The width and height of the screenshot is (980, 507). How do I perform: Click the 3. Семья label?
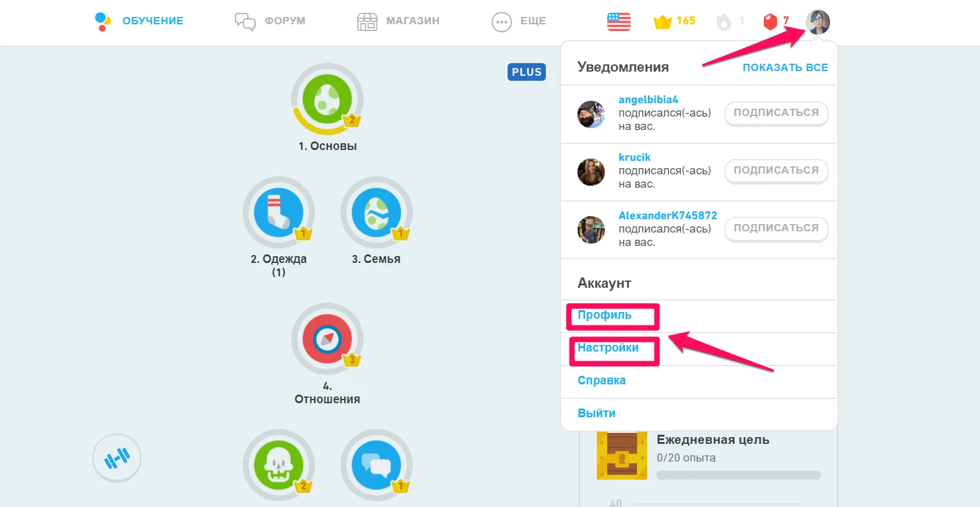(376, 259)
